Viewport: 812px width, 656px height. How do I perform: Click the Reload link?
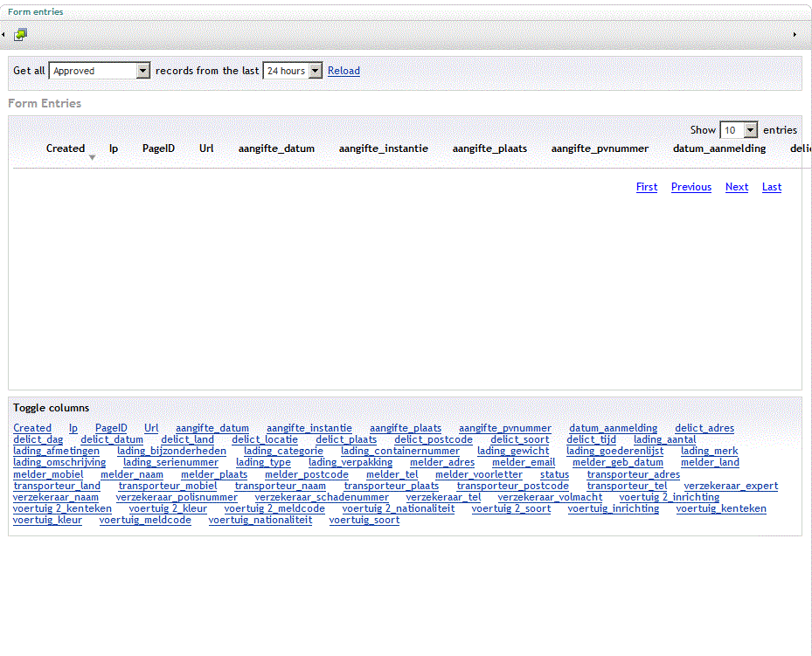tap(344, 71)
